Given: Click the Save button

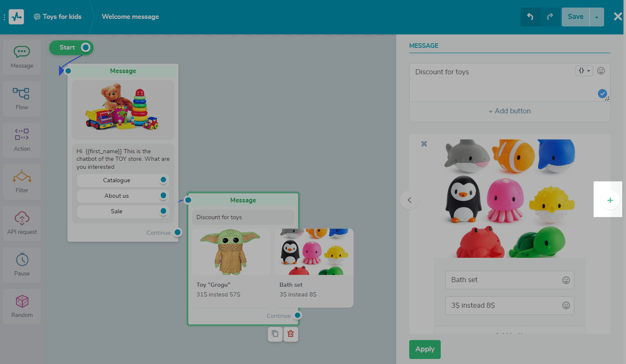Looking at the screenshot, I should pyautogui.click(x=576, y=17).
